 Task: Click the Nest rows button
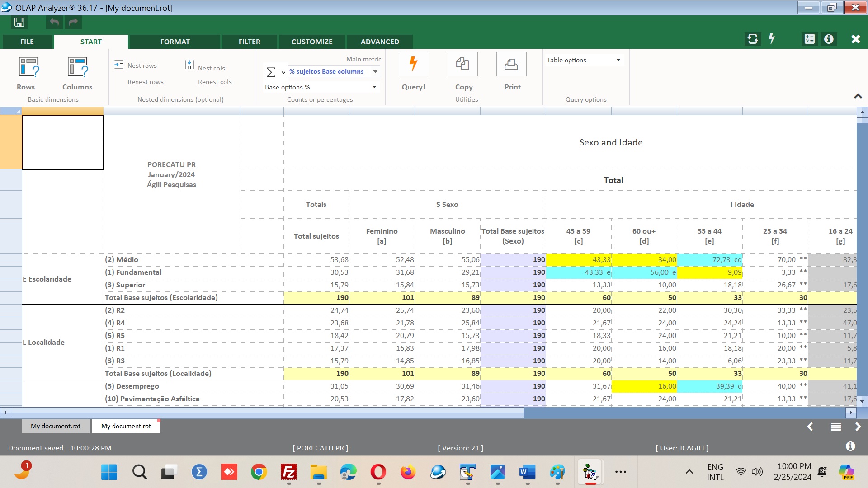[136, 66]
